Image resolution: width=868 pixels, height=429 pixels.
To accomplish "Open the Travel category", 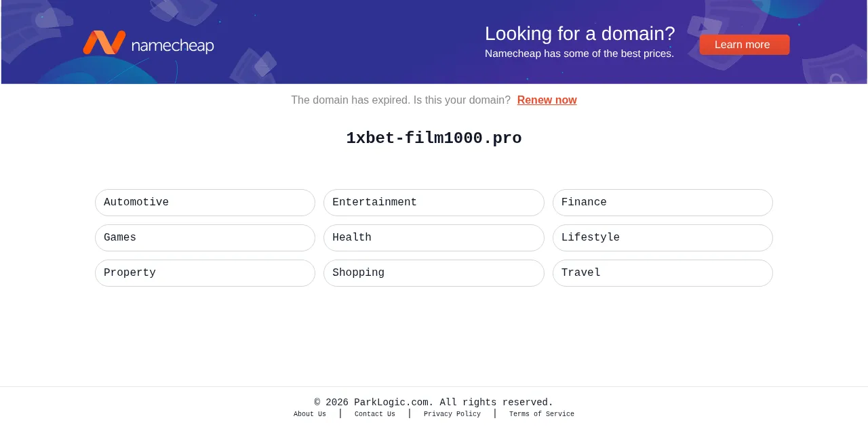I will click(663, 273).
